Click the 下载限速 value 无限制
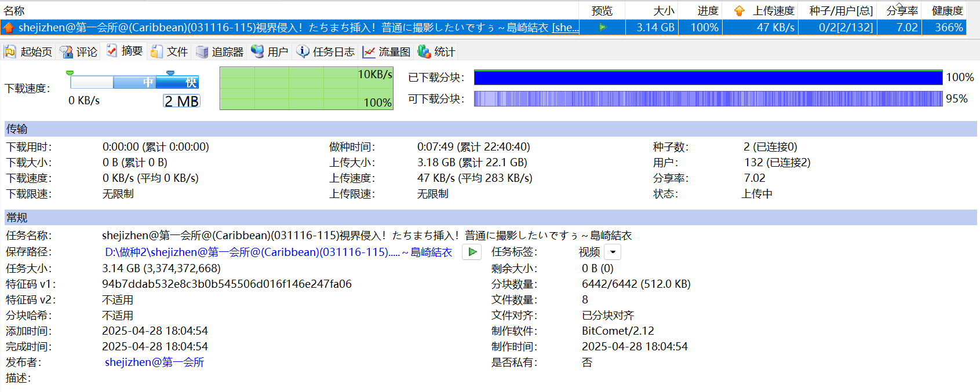Screen dimensions: 980x392 [x=118, y=194]
